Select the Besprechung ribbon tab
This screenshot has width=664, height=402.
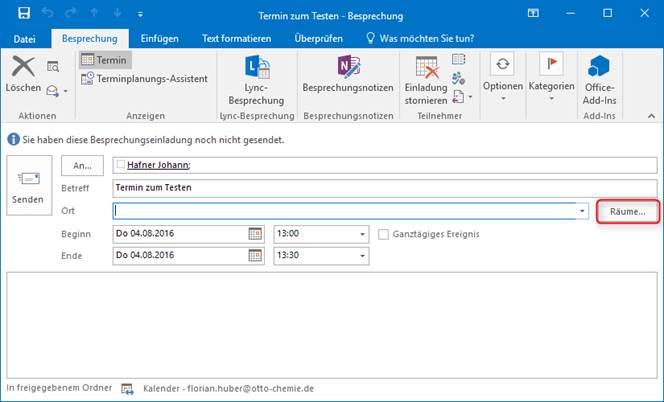click(90, 39)
